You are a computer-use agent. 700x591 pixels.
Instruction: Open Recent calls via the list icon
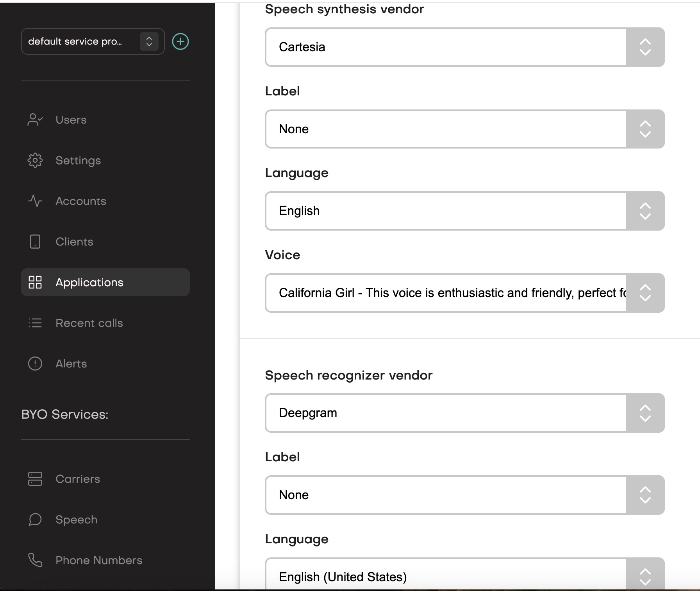tap(35, 323)
